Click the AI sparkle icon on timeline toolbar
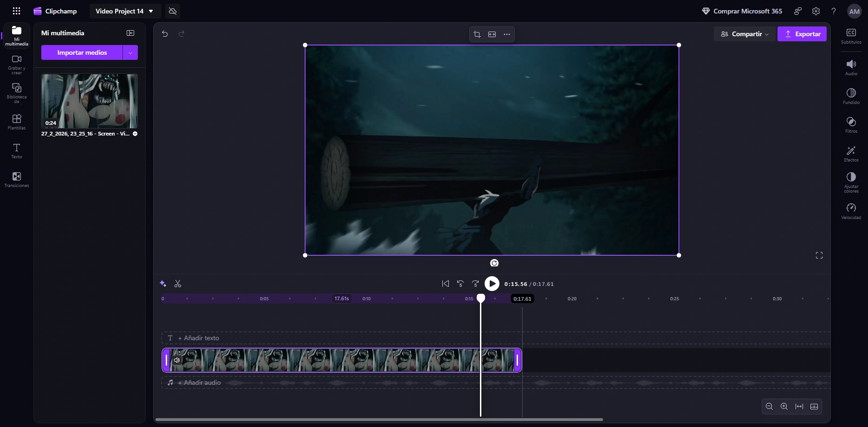The height and width of the screenshot is (427, 868). [x=163, y=284]
